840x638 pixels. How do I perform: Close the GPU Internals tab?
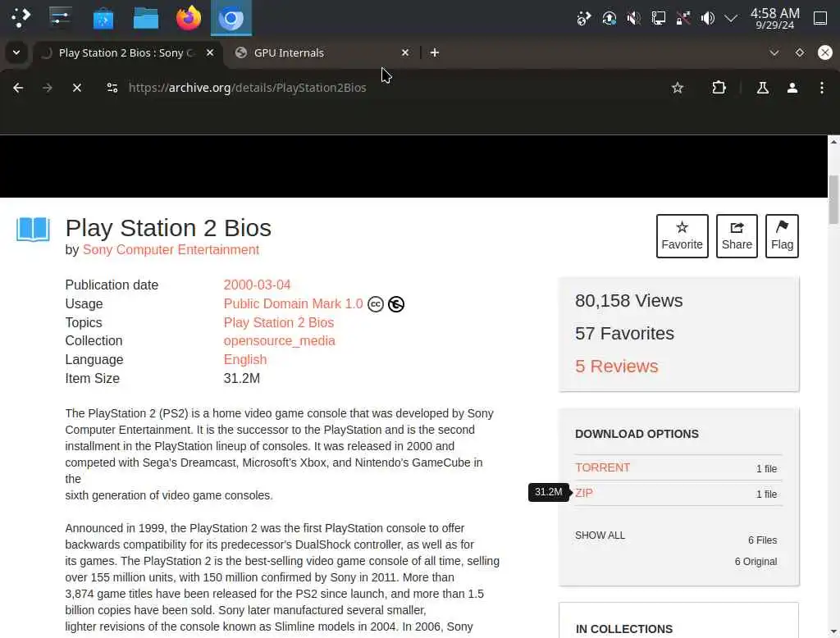(405, 52)
